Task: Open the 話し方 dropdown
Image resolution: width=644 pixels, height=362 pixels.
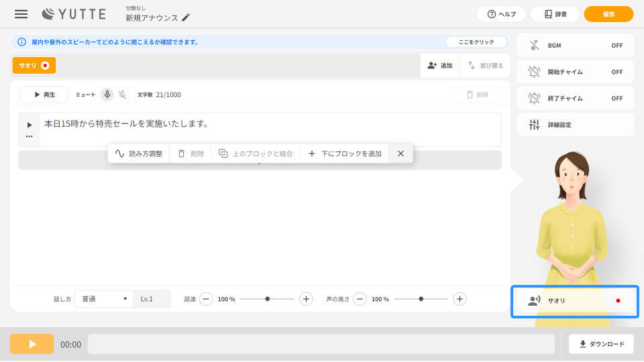Action: pos(104,299)
